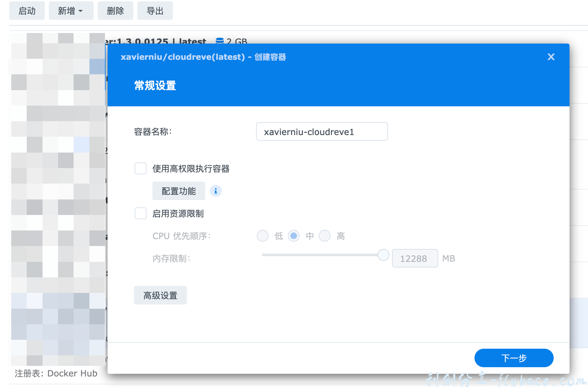Viewport: 588px width, 387px height.
Task: Expand the 高级设置 section
Action: pos(160,295)
